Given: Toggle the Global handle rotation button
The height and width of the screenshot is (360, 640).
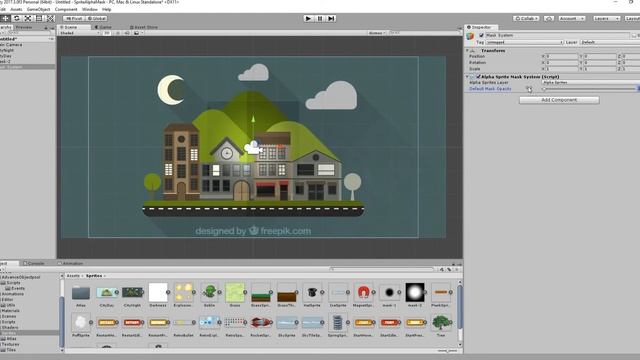Looking at the screenshot, I should coord(96,18).
